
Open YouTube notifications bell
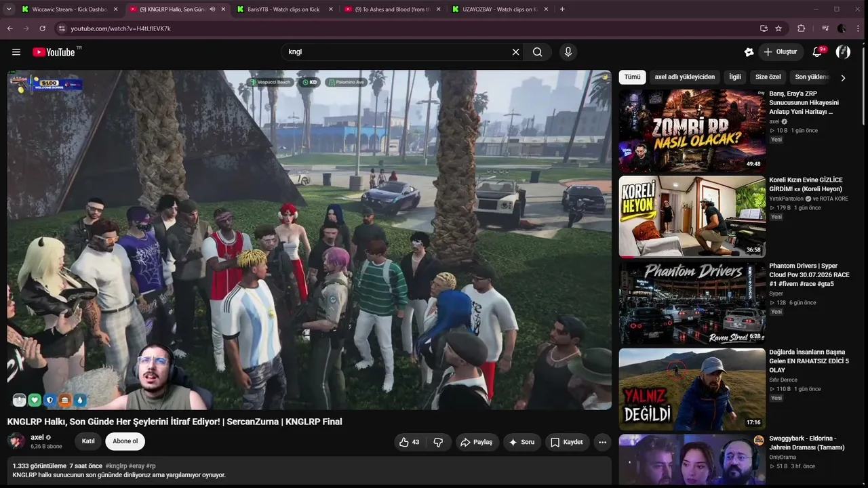818,52
